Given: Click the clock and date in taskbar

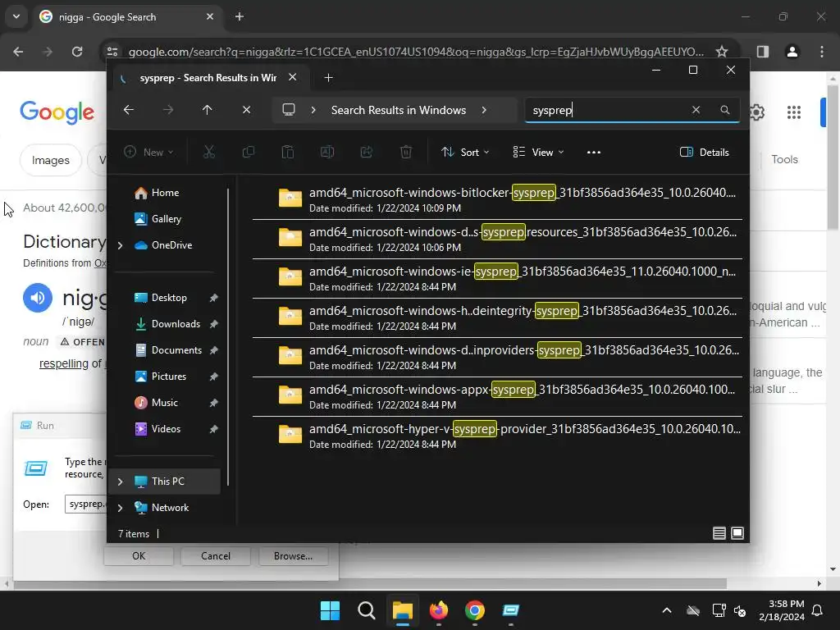Looking at the screenshot, I should (x=782, y=610).
